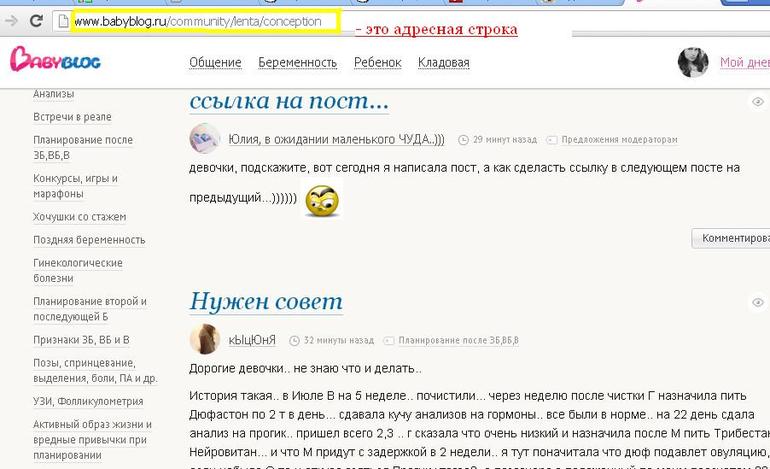
Task: Click avatar of кЫцЮнЯ author
Action: [x=204, y=339]
